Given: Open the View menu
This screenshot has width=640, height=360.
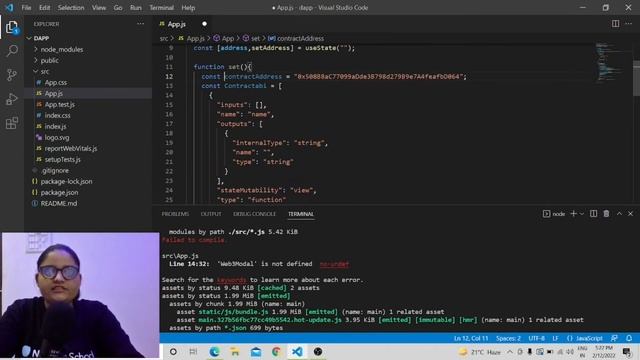Looking at the screenshot, I should [x=99, y=8].
